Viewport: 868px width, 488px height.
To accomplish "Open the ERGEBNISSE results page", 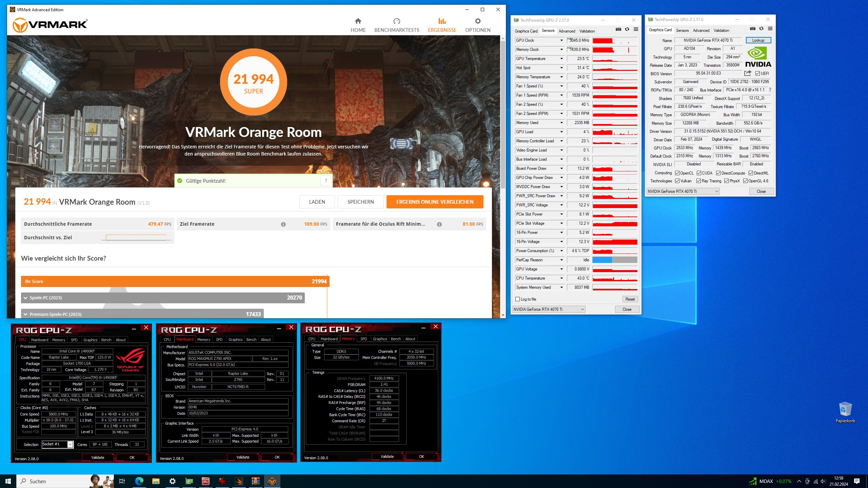I will 442,25.
